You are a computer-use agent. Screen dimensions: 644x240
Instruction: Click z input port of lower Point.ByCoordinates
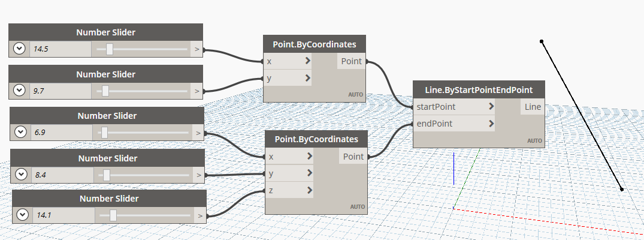click(x=289, y=190)
